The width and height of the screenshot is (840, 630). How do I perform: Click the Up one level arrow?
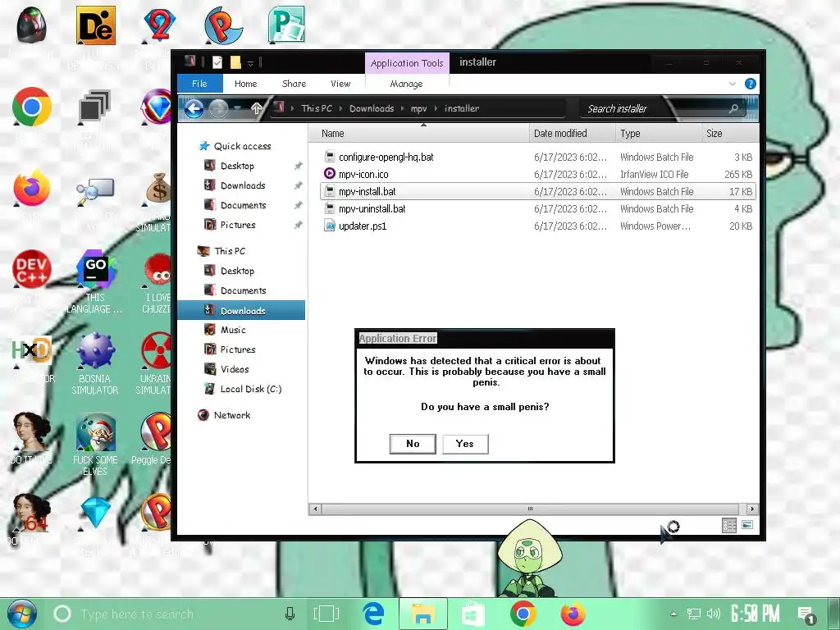pos(257,109)
